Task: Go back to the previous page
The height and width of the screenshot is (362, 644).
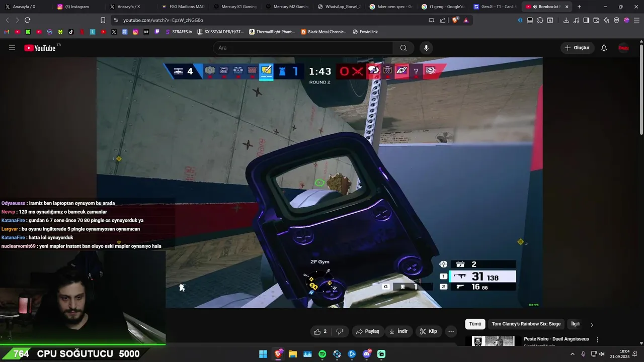Action: pyautogui.click(x=7, y=20)
